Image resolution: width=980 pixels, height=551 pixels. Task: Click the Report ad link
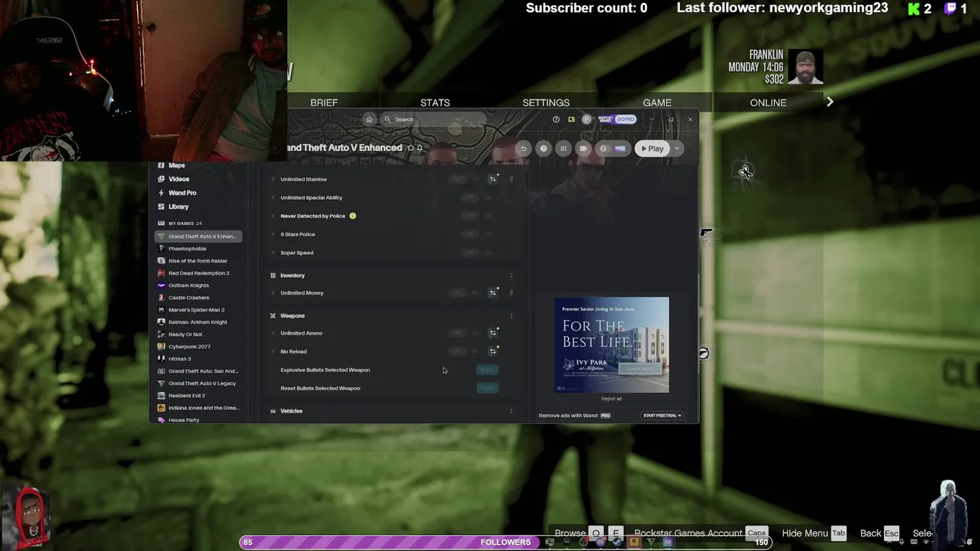pos(611,399)
